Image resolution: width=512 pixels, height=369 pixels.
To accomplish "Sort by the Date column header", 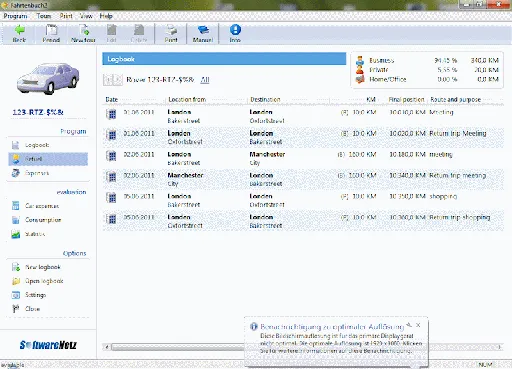I will [135, 99].
